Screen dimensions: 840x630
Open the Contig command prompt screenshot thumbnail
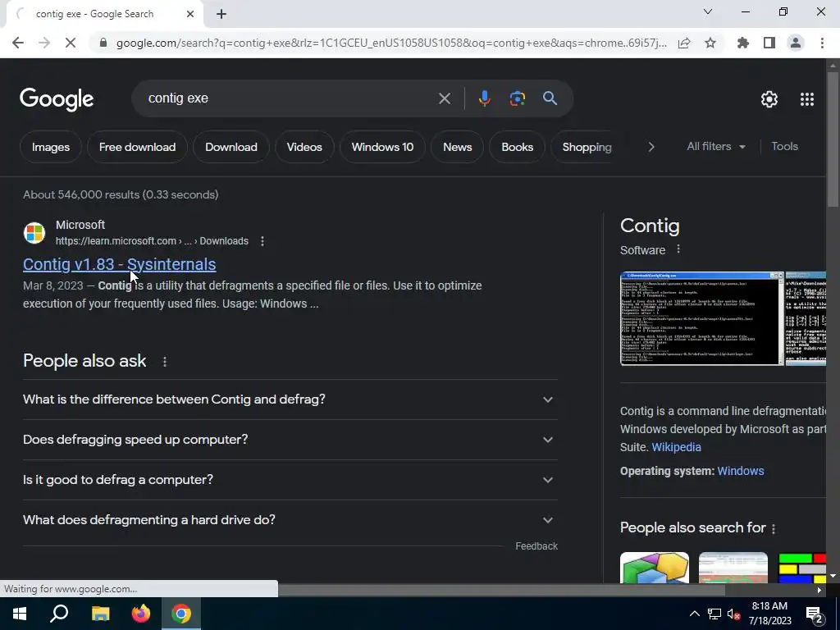[702, 319]
